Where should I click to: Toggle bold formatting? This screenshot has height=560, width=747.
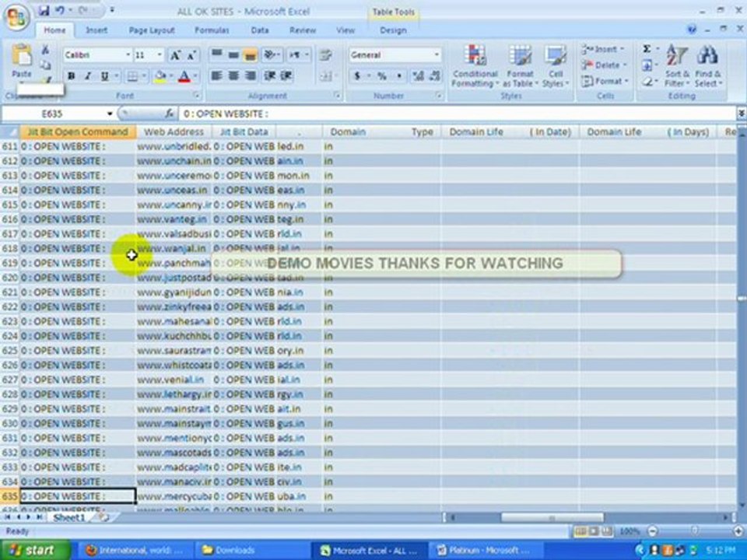click(x=72, y=76)
